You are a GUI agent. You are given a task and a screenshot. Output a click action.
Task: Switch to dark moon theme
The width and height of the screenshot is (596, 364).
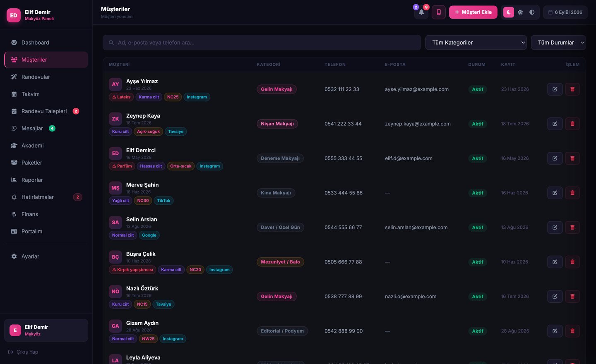click(509, 12)
